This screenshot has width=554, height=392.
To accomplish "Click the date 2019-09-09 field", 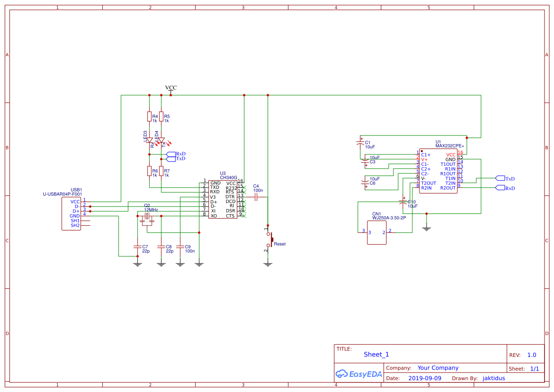I will [426, 378].
